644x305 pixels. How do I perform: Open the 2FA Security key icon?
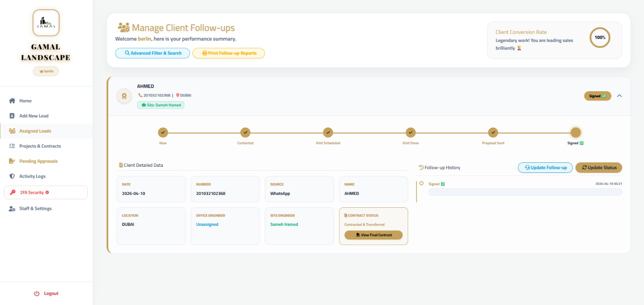[x=12, y=192]
